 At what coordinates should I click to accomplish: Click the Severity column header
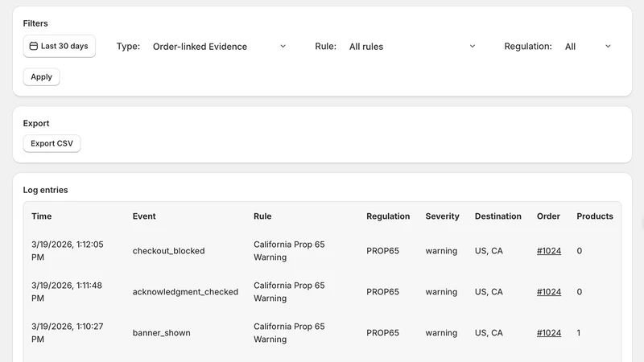click(x=442, y=216)
